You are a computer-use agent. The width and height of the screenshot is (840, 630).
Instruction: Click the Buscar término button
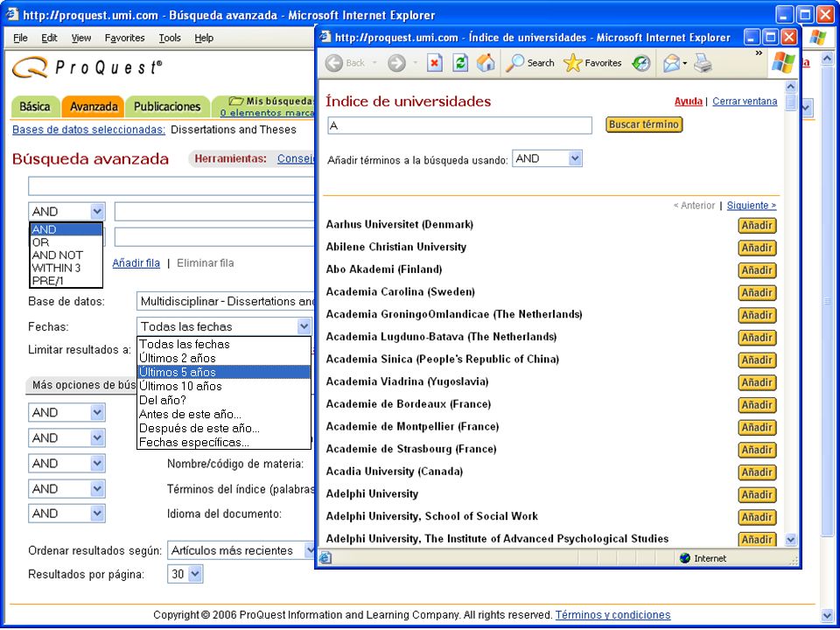644,125
